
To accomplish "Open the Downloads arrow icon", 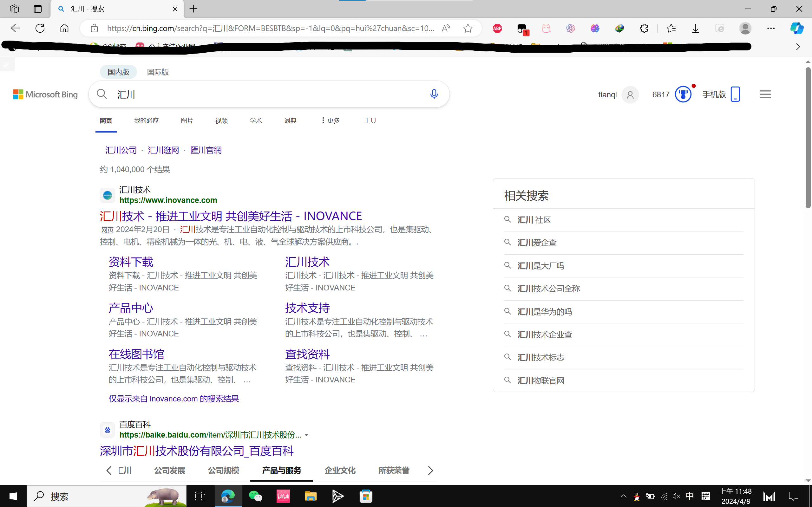I will coord(695,29).
